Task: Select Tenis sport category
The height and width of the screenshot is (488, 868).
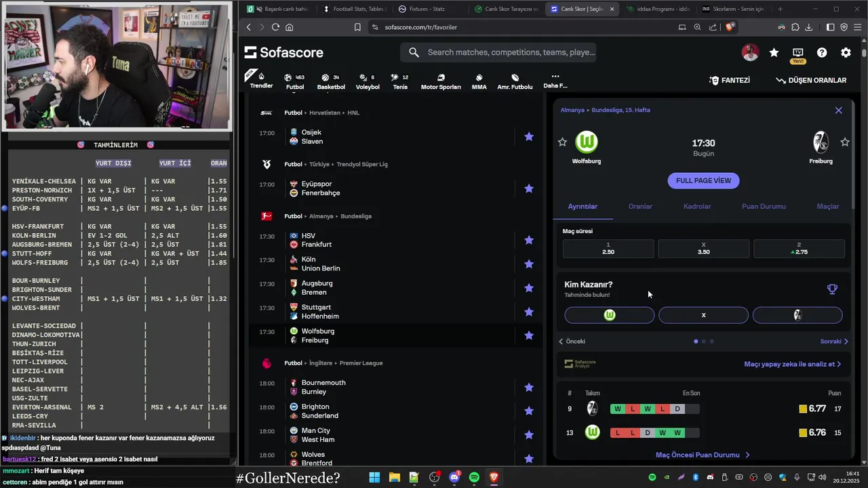Action: pyautogui.click(x=401, y=81)
